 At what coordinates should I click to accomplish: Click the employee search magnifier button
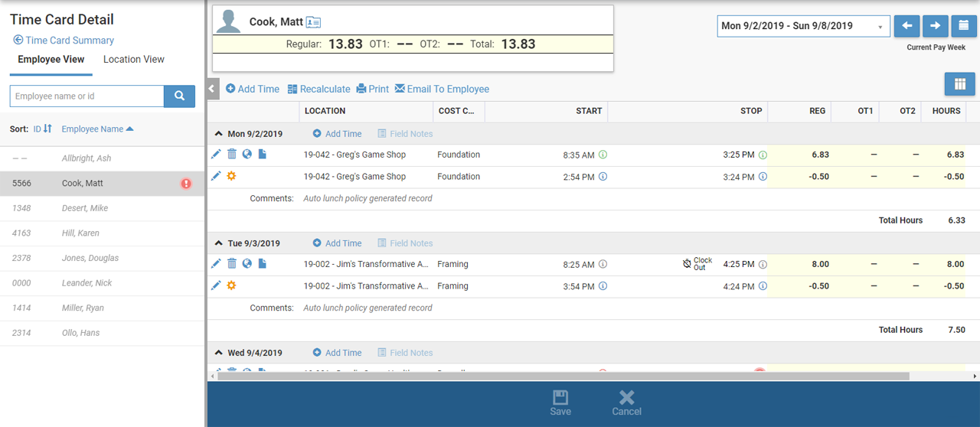179,96
